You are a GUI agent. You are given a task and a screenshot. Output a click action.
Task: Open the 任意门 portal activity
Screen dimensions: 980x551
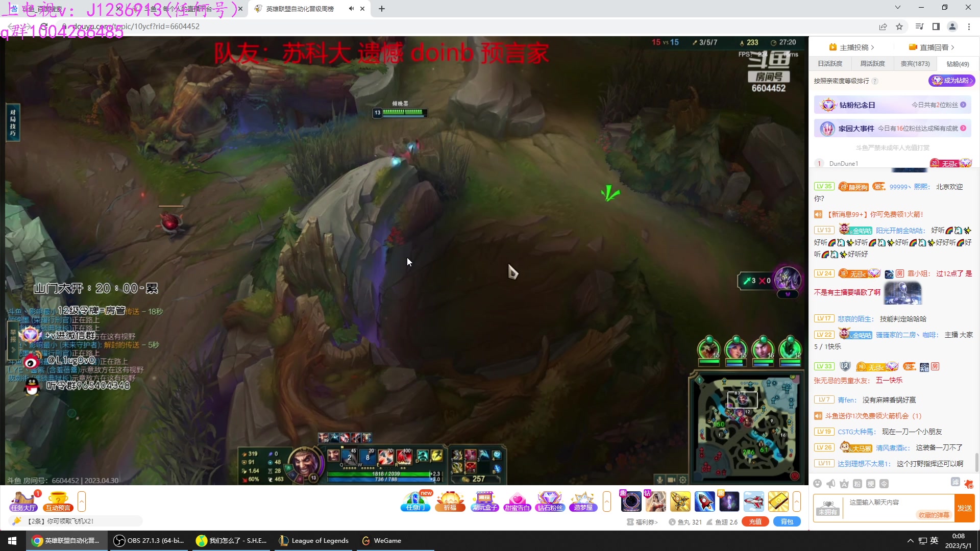tap(416, 501)
